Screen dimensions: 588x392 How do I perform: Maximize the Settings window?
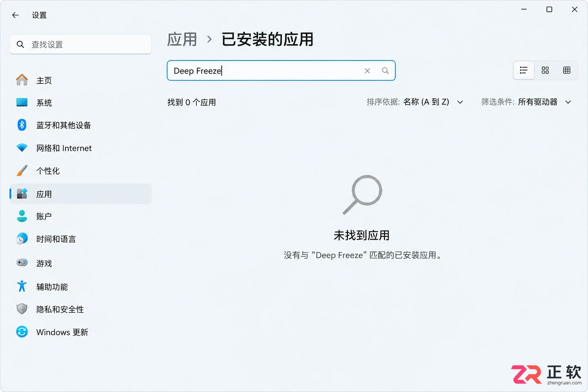pos(549,9)
